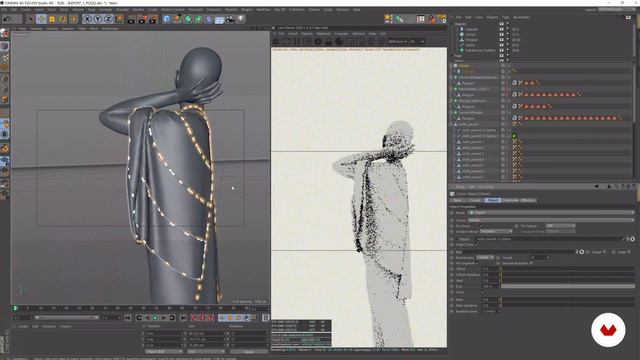
Task: Switch to the Coord. attribute tab
Action: click(475, 200)
